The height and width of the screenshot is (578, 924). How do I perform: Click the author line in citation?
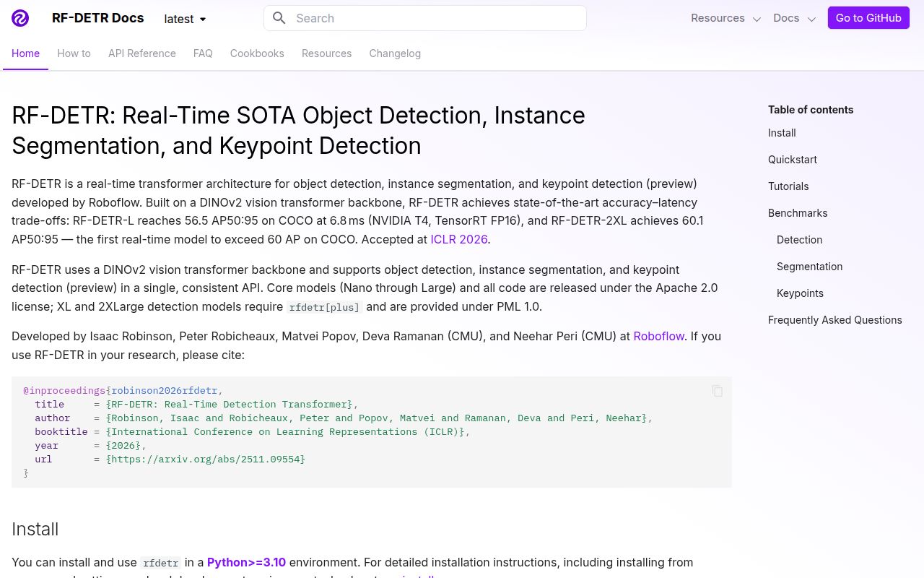tap(344, 418)
